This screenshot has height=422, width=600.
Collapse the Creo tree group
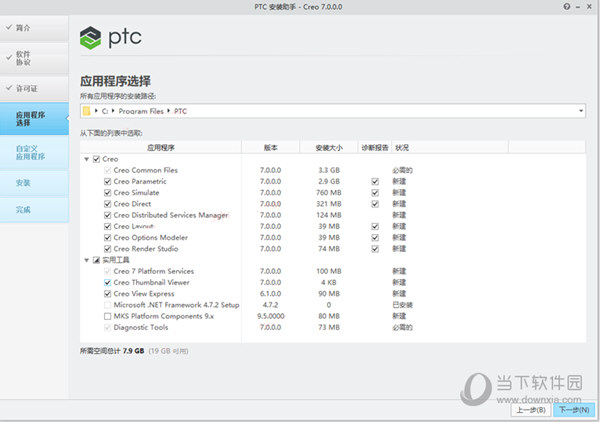pyautogui.click(x=86, y=159)
